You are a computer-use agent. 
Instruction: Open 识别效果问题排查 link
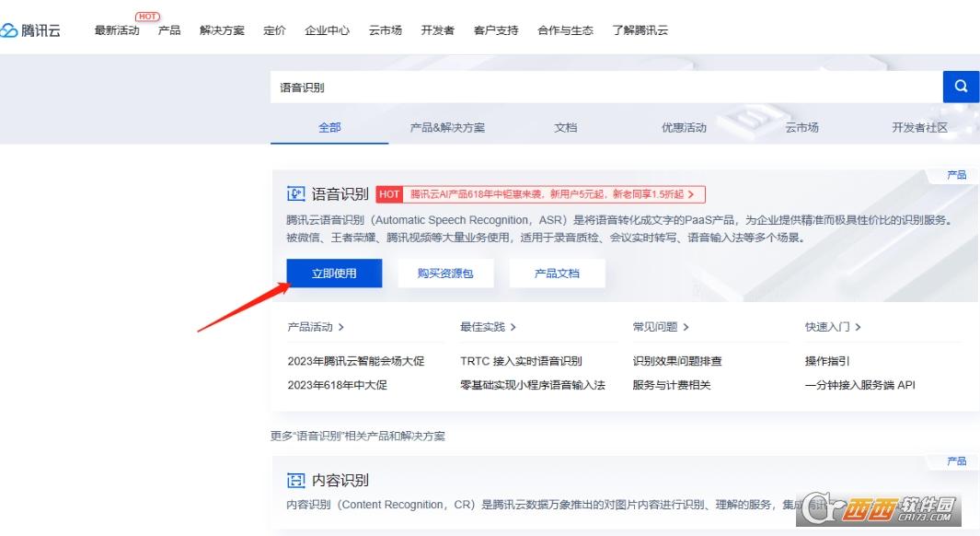677,362
